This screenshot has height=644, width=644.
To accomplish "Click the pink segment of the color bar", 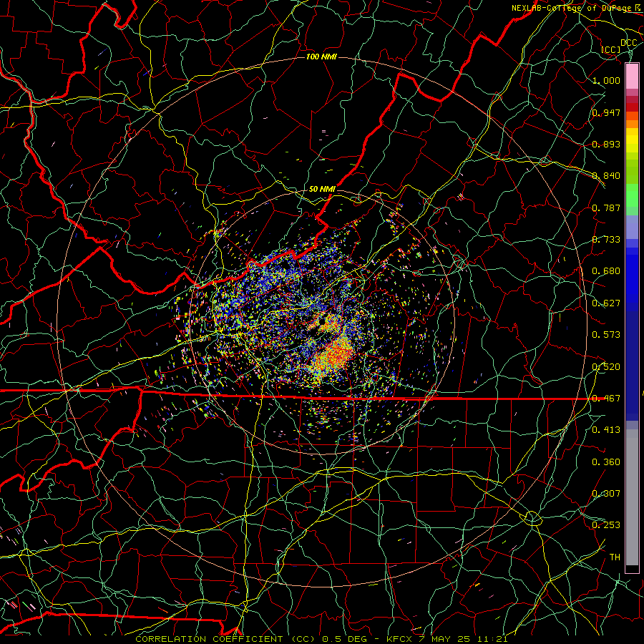I will [x=632, y=76].
